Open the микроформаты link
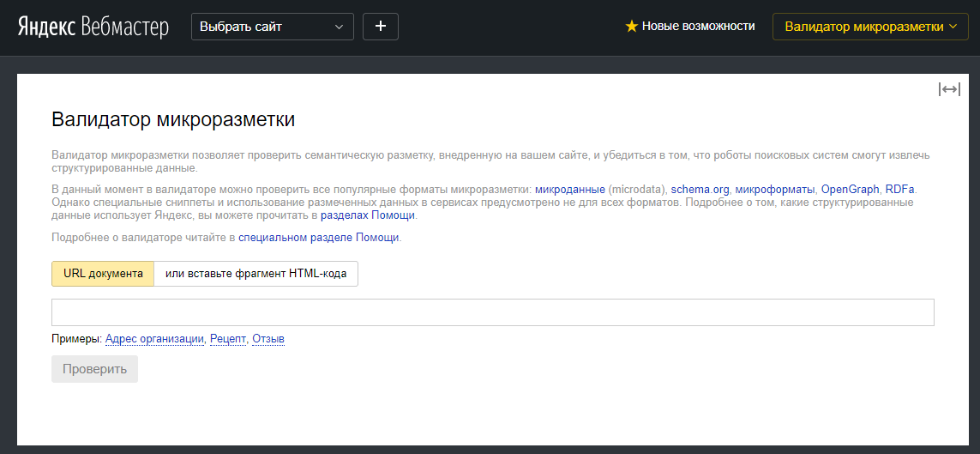The width and height of the screenshot is (980, 454). (x=775, y=189)
